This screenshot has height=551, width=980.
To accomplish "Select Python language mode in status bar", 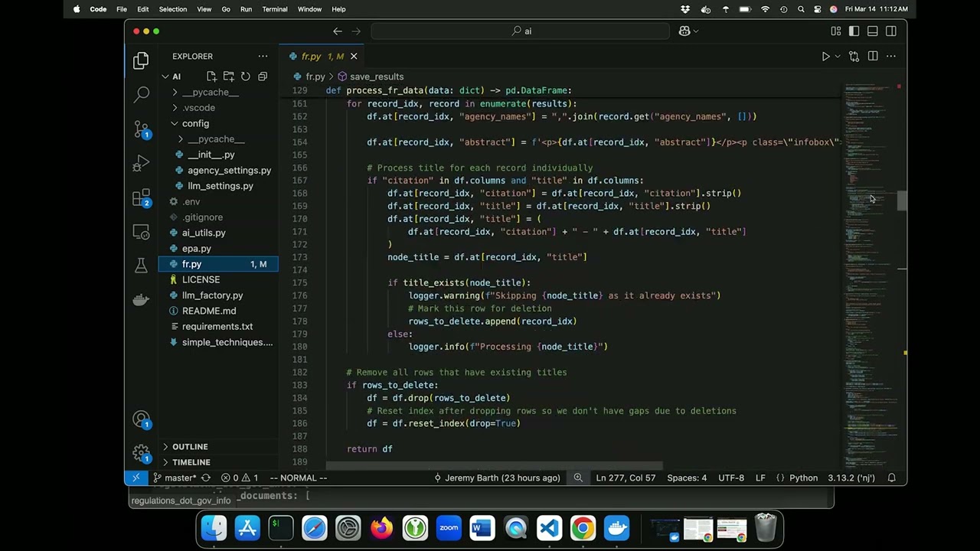I will [x=803, y=478].
